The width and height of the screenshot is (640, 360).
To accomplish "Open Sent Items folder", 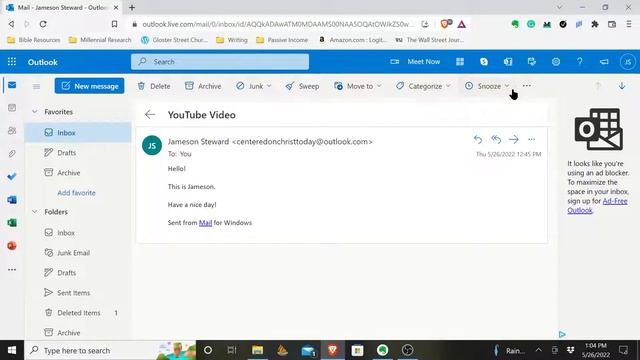I will coord(78,293).
